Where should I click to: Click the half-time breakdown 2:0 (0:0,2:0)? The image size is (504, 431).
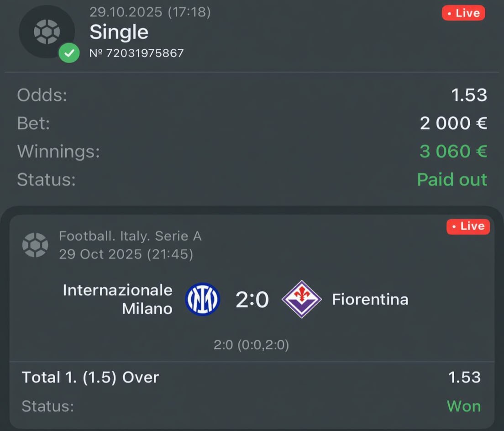[x=251, y=345]
